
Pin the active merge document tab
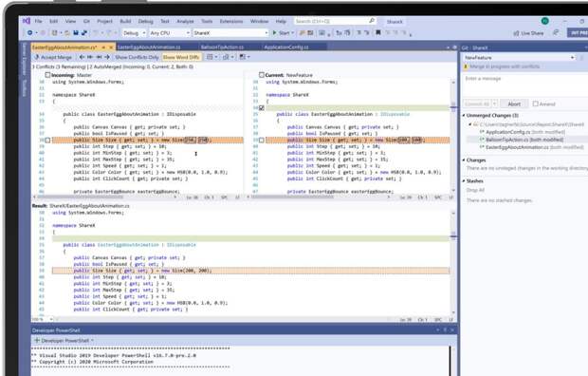[103, 47]
